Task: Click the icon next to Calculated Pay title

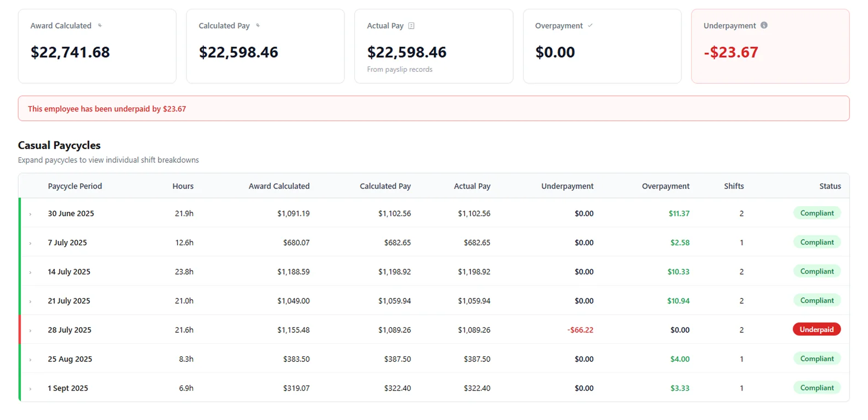Action: click(x=258, y=26)
